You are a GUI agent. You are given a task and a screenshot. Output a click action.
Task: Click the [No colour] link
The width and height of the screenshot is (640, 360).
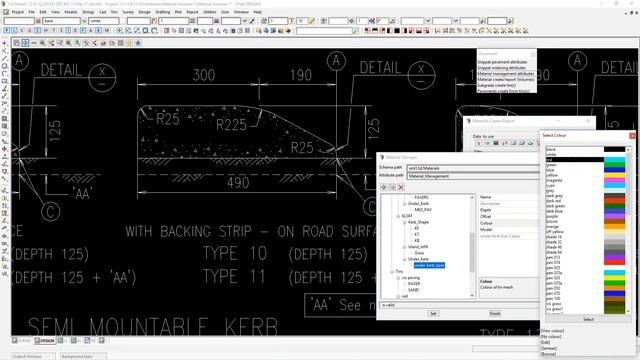click(551, 337)
